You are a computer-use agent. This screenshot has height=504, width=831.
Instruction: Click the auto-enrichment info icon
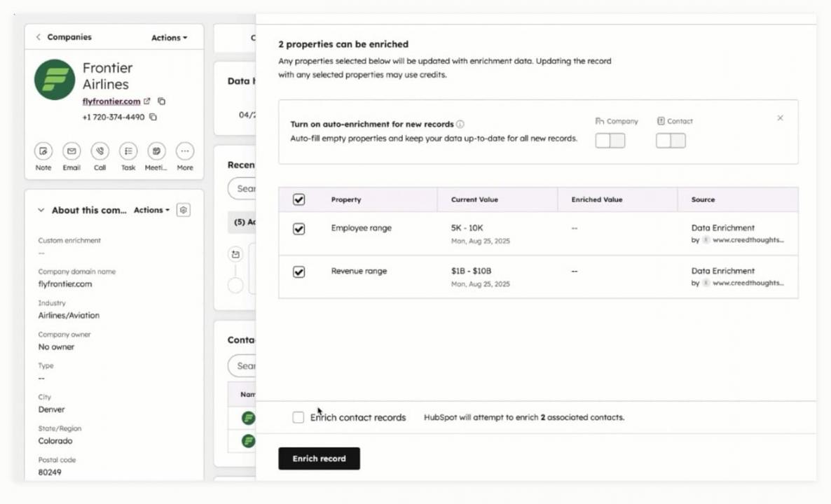[x=460, y=124]
